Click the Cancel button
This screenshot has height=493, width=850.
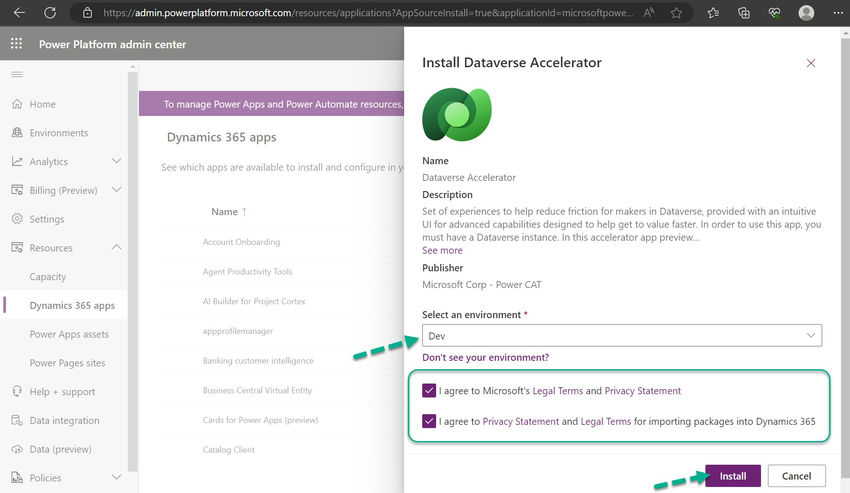click(796, 476)
